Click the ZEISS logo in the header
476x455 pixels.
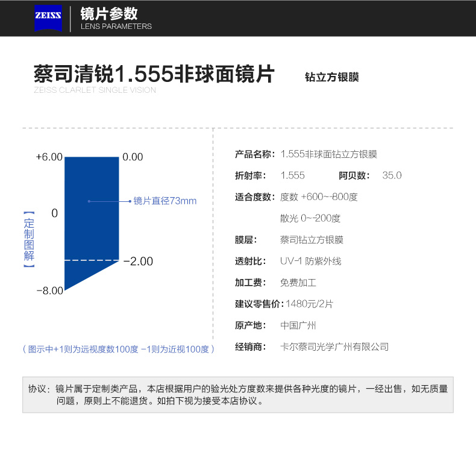48,18
